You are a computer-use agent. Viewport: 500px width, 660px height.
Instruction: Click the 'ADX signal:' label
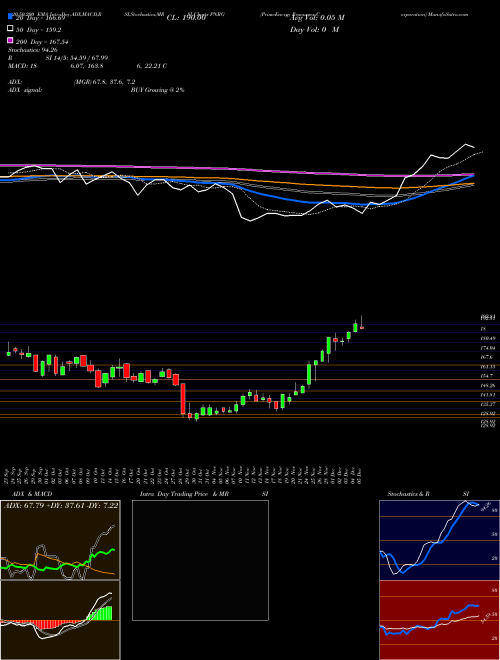25,90
